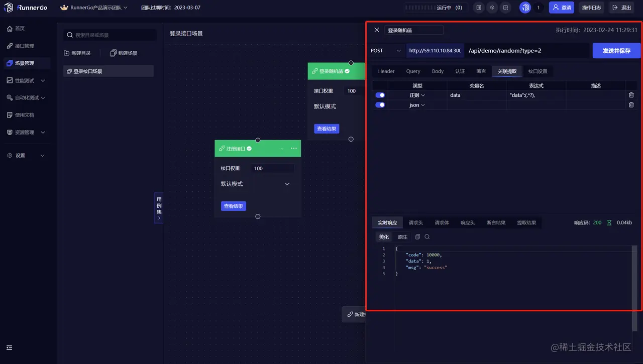Open 默认模式 dropdown on 注册接口 node
Image resolution: width=643 pixels, height=364 pixels.
click(256, 184)
